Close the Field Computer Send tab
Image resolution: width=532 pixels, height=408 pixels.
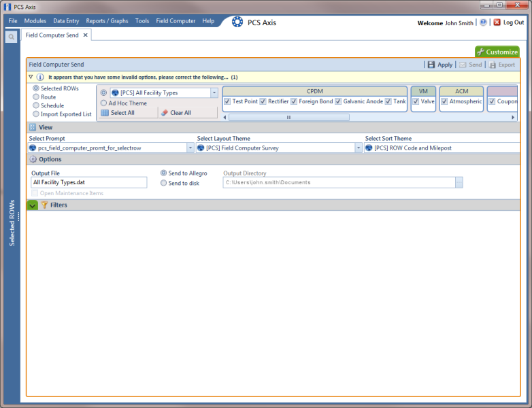pos(86,35)
